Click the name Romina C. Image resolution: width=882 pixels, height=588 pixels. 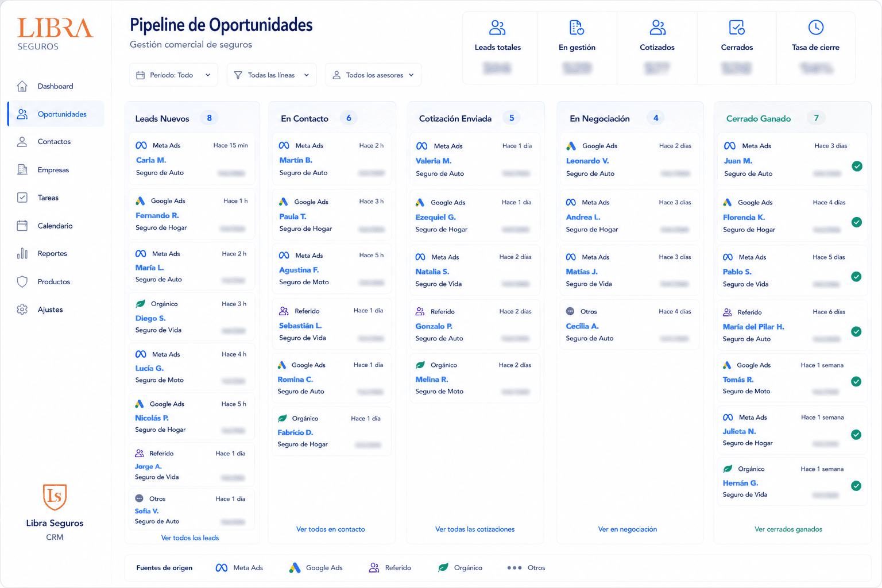(295, 380)
